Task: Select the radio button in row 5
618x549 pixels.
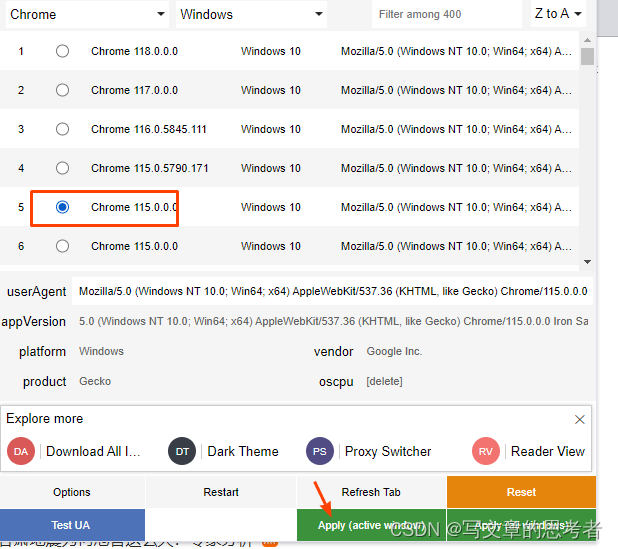Action: tap(62, 207)
